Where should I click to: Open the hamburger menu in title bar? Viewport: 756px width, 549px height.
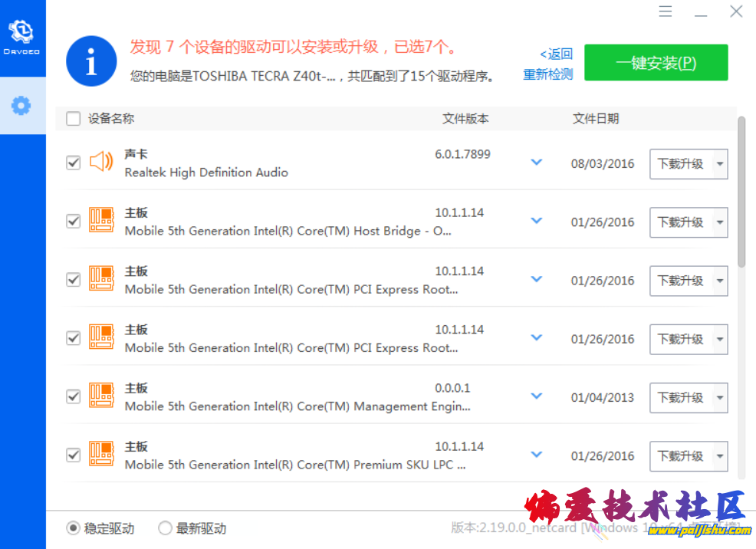click(x=666, y=12)
